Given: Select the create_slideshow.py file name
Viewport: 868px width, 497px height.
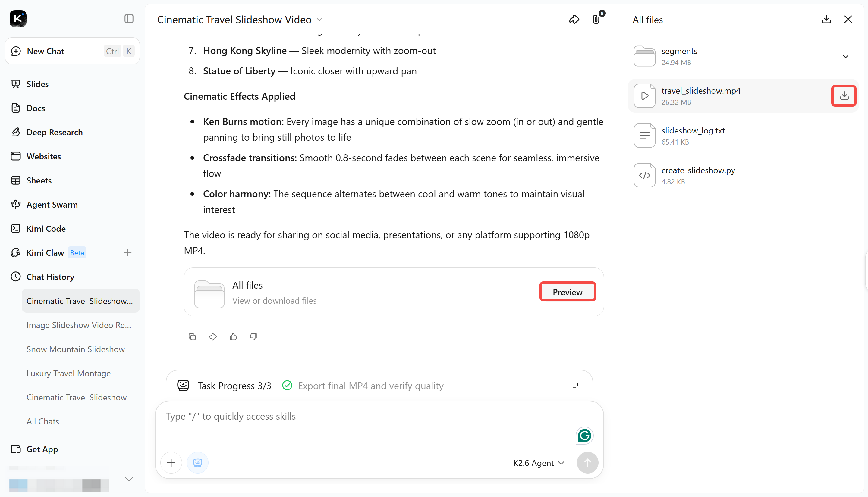Looking at the screenshot, I should [698, 170].
